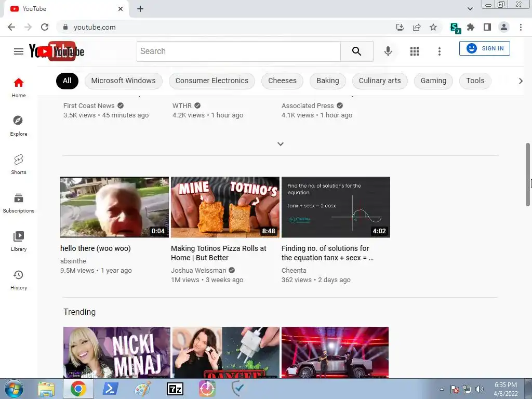Open Subscriptions in the sidebar
This screenshot has height=399, width=532.
[x=19, y=203]
